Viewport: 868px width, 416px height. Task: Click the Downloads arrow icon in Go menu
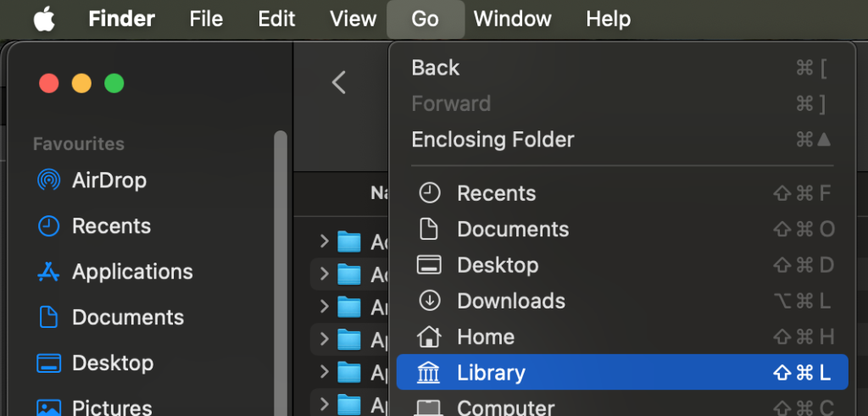(429, 301)
